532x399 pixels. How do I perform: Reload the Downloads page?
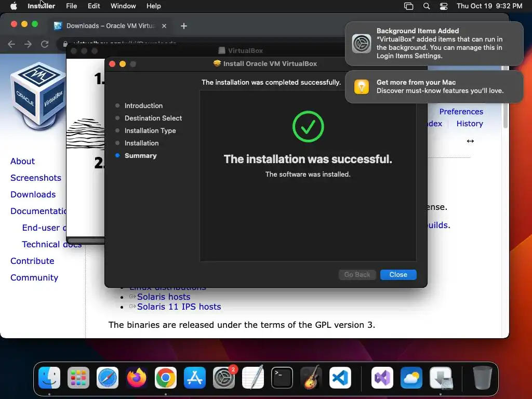coord(45,44)
